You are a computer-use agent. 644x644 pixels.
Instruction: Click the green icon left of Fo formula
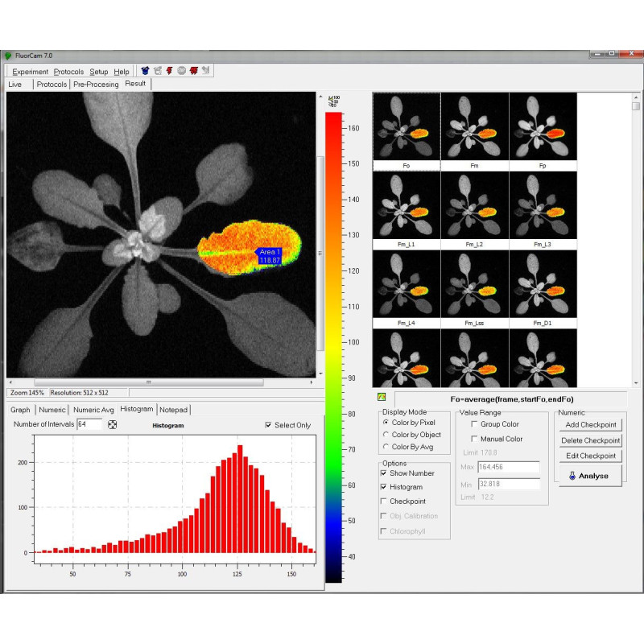(382, 397)
